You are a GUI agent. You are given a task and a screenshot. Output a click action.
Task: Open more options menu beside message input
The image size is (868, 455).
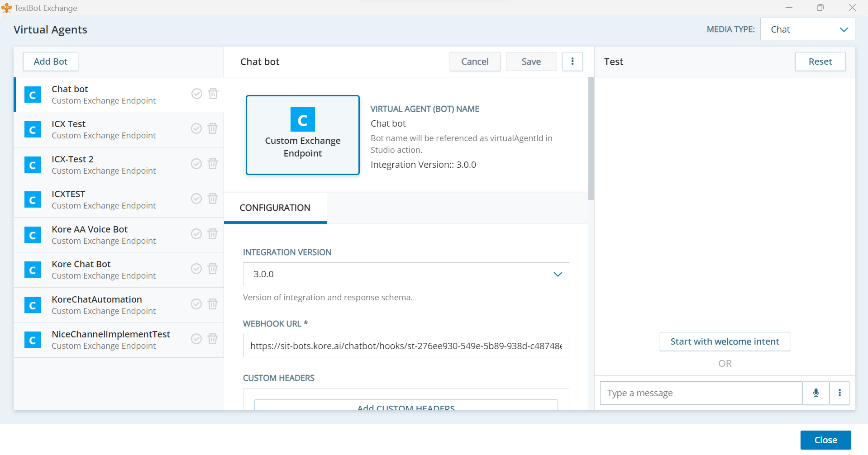pos(839,393)
